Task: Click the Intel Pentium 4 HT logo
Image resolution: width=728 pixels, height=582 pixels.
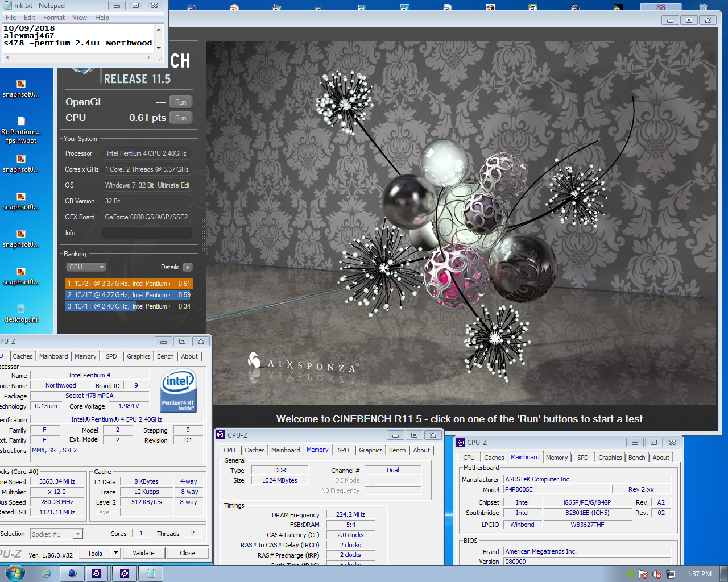Action: click(x=179, y=390)
